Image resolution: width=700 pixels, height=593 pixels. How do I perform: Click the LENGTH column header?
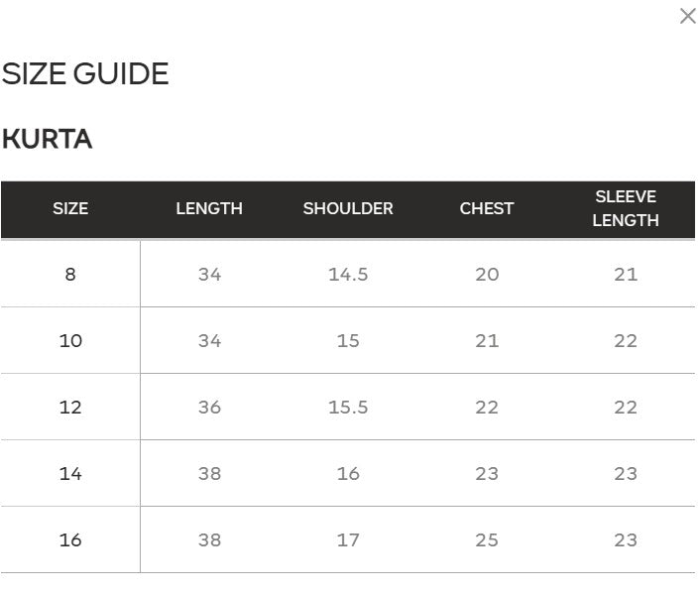(209, 209)
